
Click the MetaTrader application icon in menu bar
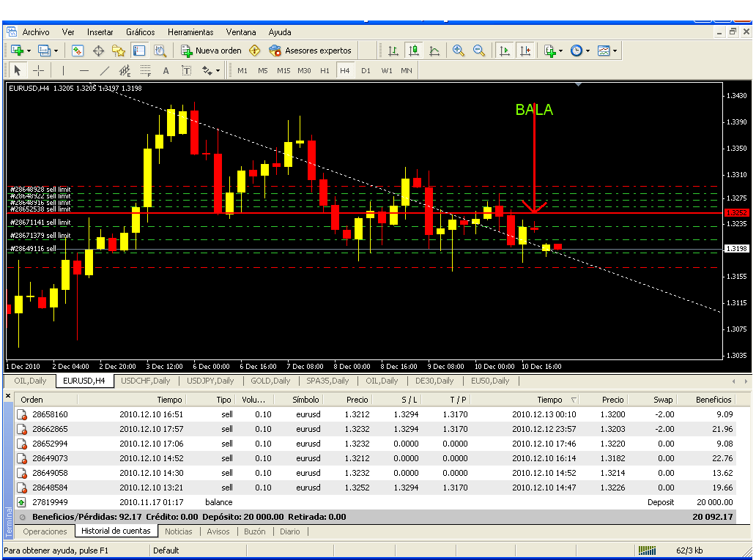pyautogui.click(x=12, y=31)
